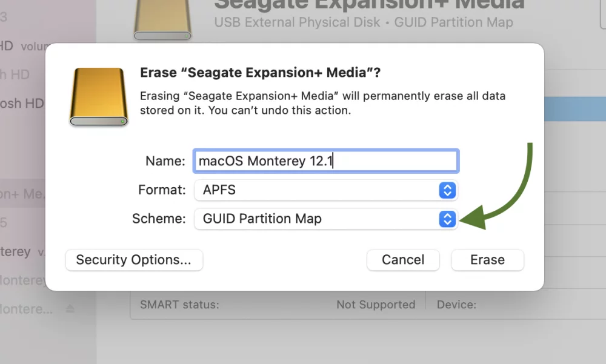Select the Monterey volume in sidebar
The height and width of the screenshot is (364, 606).
(22, 252)
